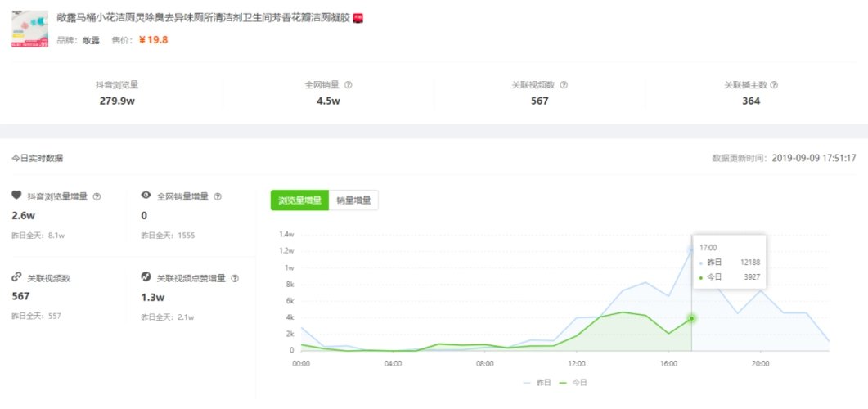Click 昨日全天：8.1w text
This screenshot has width=868, height=409.
point(38,236)
